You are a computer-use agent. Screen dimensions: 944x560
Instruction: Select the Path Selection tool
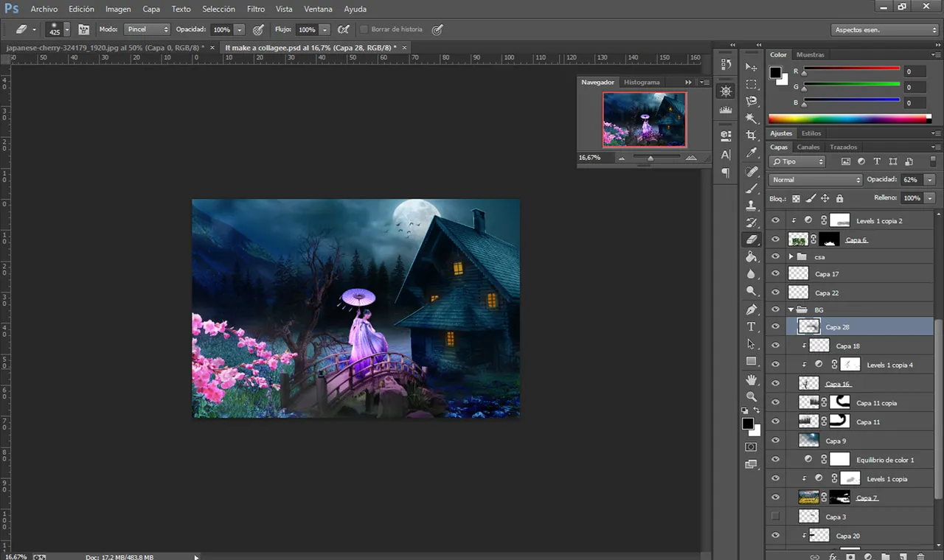coord(752,344)
